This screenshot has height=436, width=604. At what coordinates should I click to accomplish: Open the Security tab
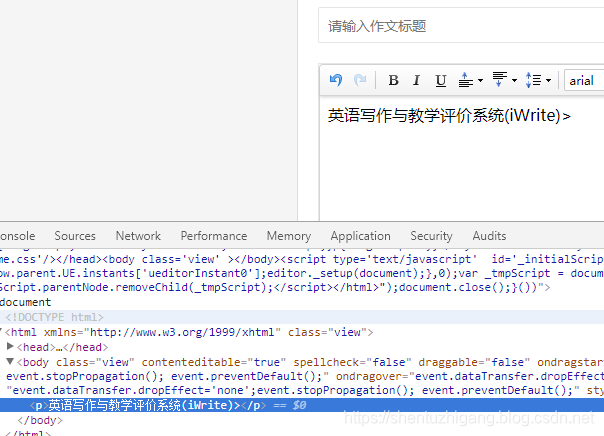[x=431, y=236]
